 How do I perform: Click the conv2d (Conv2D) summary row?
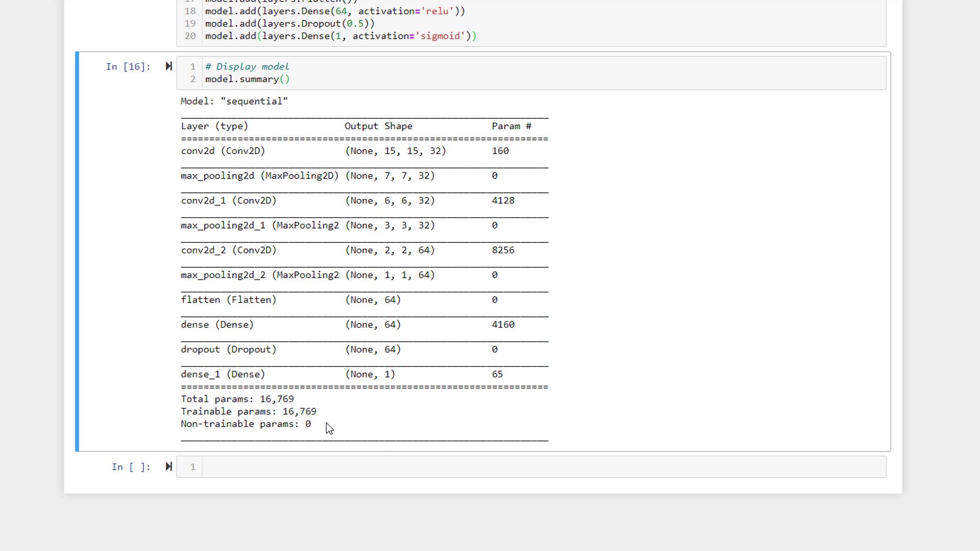(223, 151)
